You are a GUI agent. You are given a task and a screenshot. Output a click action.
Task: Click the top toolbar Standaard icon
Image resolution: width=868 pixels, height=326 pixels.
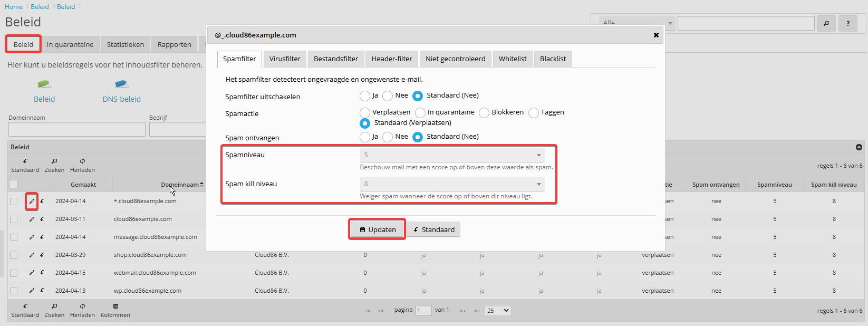(x=25, y=165)
